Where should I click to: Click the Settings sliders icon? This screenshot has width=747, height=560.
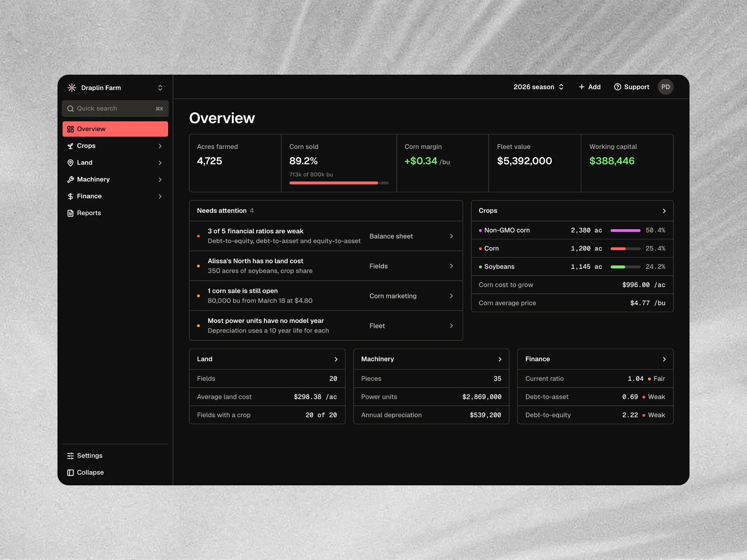tap(70, 456)
